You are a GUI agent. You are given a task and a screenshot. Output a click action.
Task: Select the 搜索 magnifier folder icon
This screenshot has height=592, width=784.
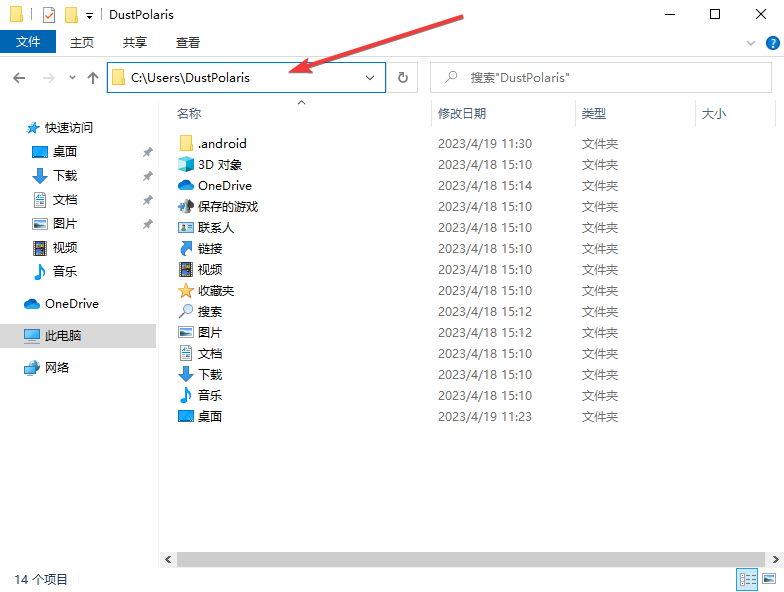[x=186, y=312]
